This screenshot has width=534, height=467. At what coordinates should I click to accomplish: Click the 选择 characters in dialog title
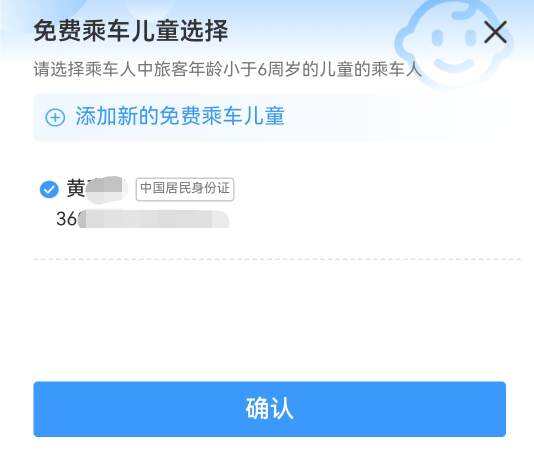(x=205, y=31)
